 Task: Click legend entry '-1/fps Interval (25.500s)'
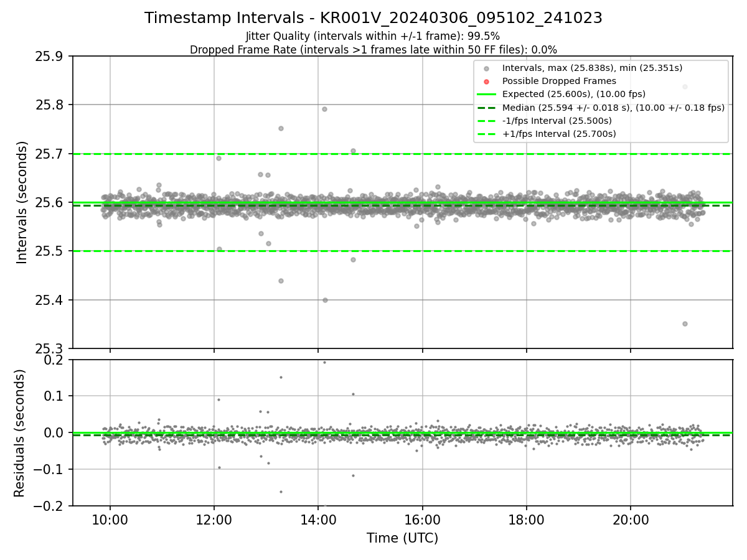pos(557,121)
